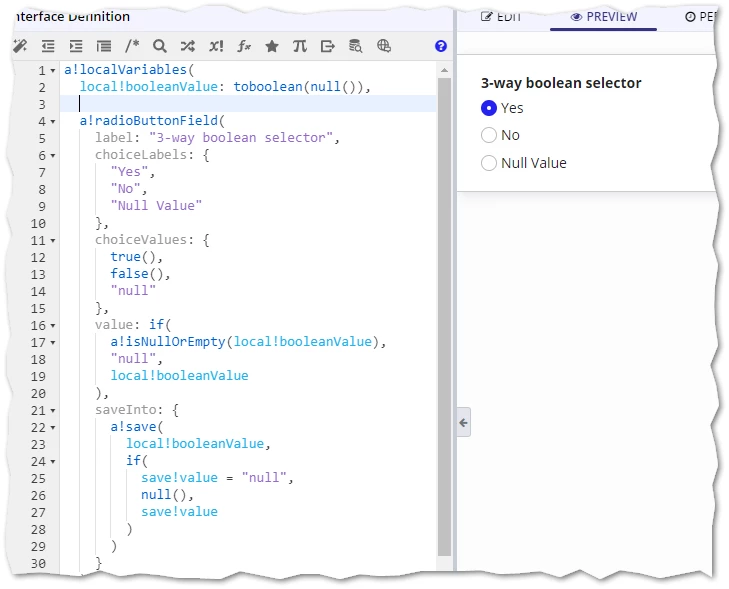
Task: Click "null" string on line 14
Action: click(133, 291)
